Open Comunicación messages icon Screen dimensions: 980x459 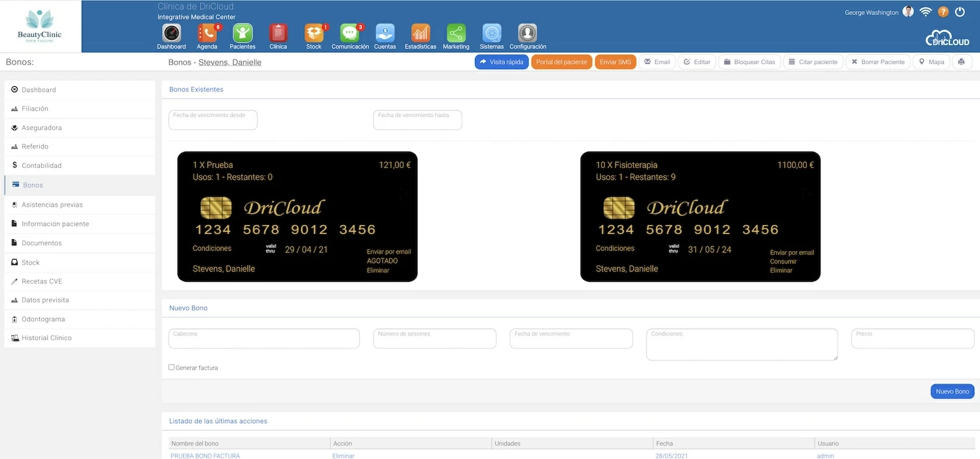(350, 33)
